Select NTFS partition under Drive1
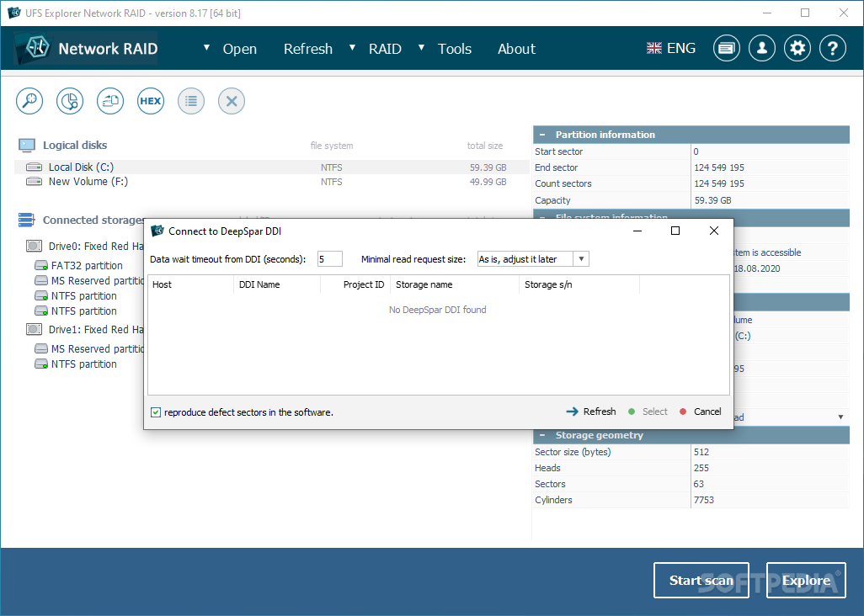Image resolution: width=864 pixels, height=616 pixels. 83,364
